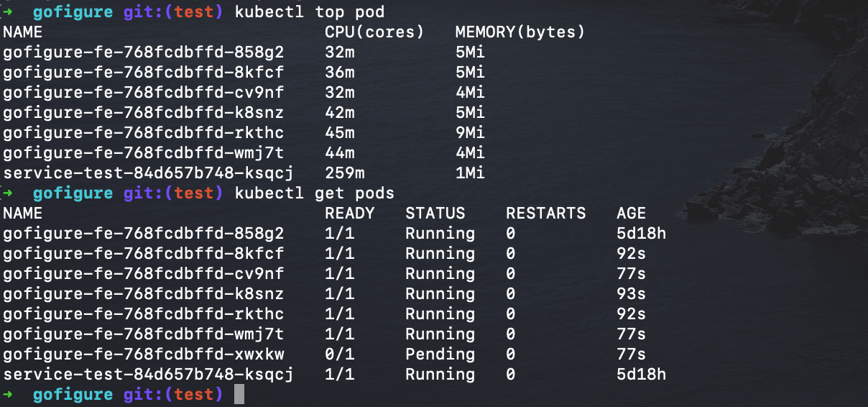Click the 259m CPU usage value
868x407 pixels.
pos(345,173)
